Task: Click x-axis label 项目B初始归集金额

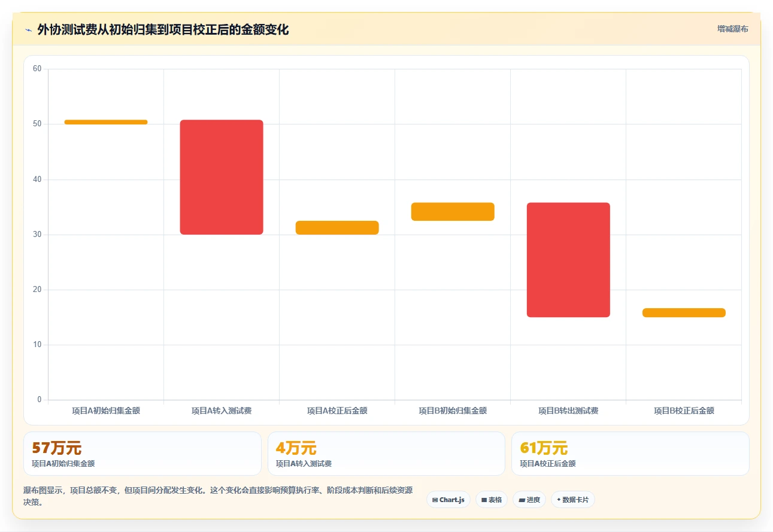Action: 453,411
